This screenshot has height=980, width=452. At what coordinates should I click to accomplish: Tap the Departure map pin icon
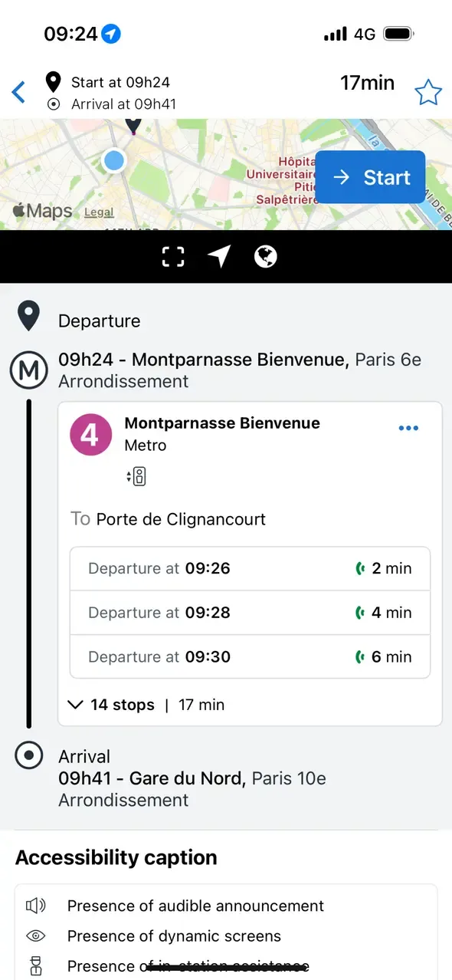pos(28,315)
